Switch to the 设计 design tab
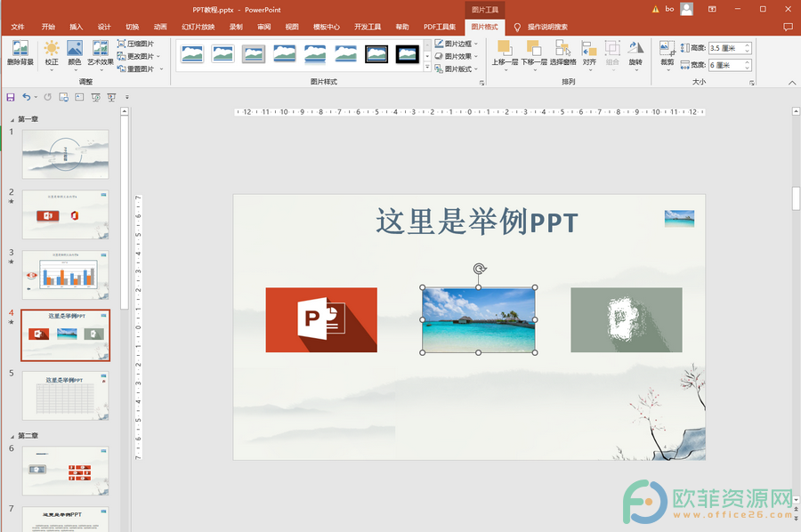 [x=104, y=27]
